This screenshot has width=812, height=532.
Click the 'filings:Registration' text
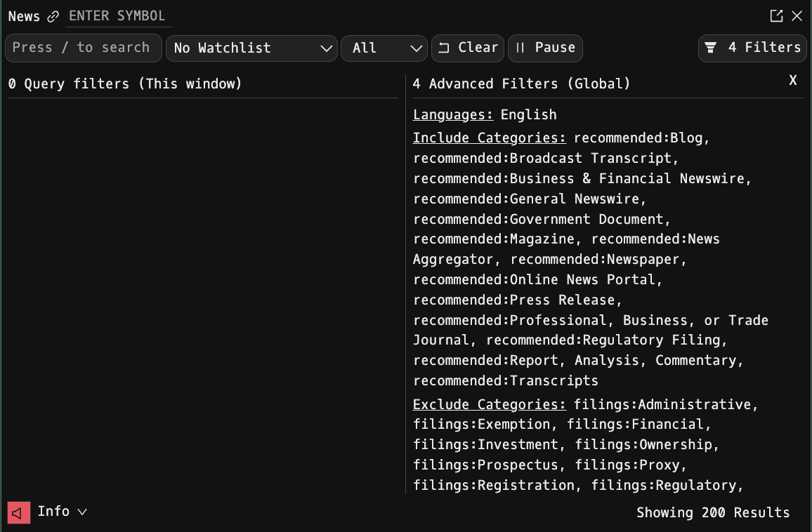pyautogui.click(x=494, y=486)
